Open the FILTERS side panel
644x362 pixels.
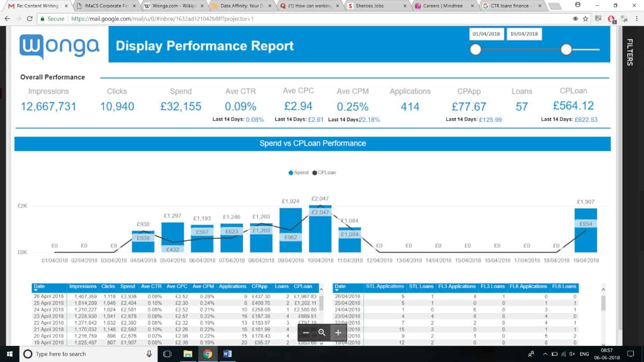point(630,52)
